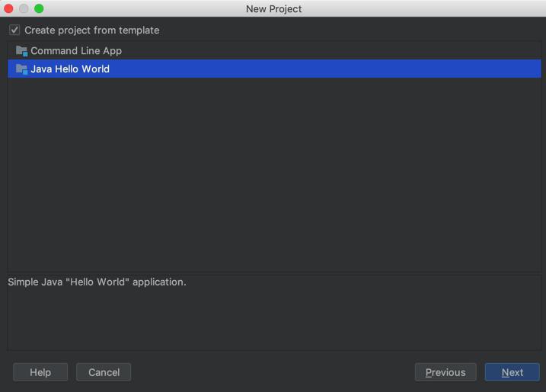Screen dimensions: 546x392
Task: Click blank part of Command Line App row
Action: point(330,51)
